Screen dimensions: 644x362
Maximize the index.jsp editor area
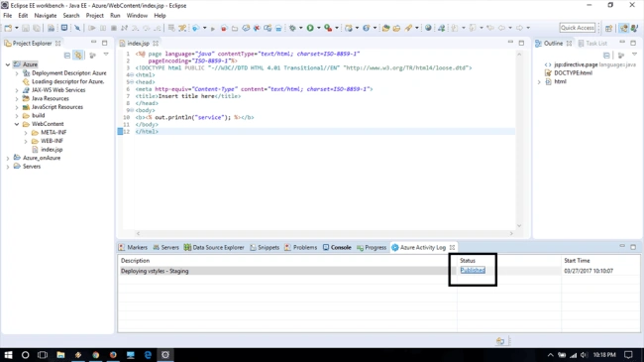click(x=521, y=43)
